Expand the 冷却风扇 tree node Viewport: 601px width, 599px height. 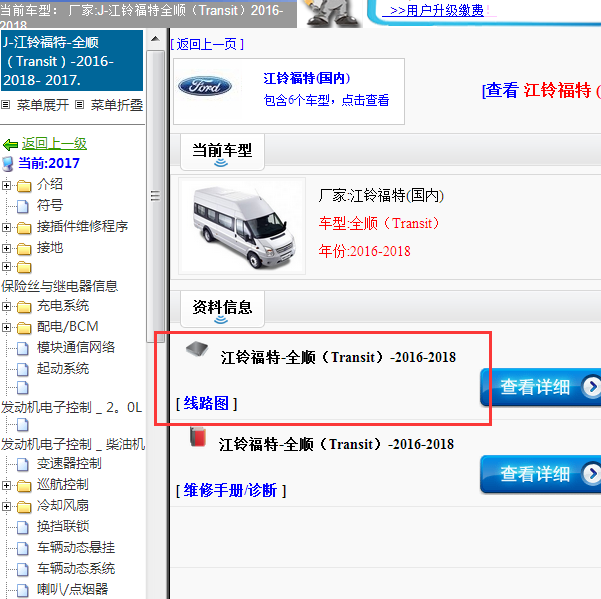(x=6, y=506)
